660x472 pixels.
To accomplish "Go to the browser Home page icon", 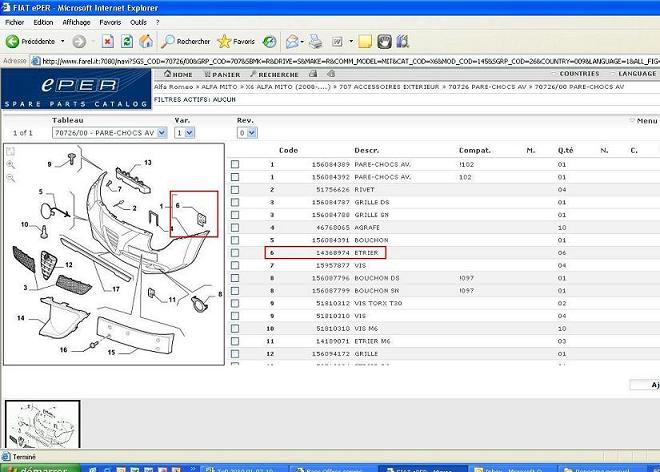I will point(145,41).
